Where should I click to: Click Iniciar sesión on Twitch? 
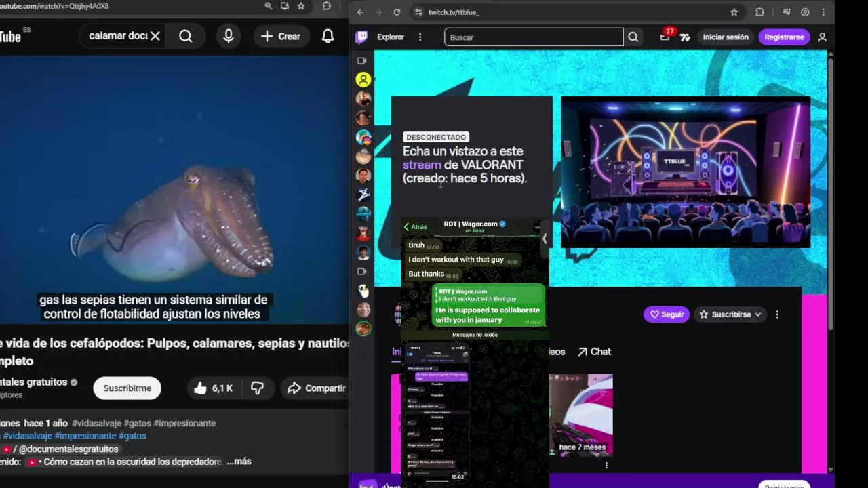click(726, 37)
